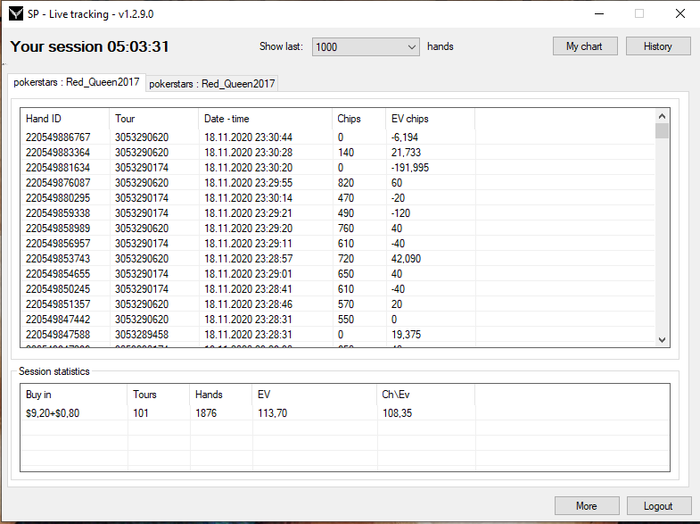700x524 pixels.
Task: Click date 18.11.2020 23:30:44
Action: click(x=248, y=137)
